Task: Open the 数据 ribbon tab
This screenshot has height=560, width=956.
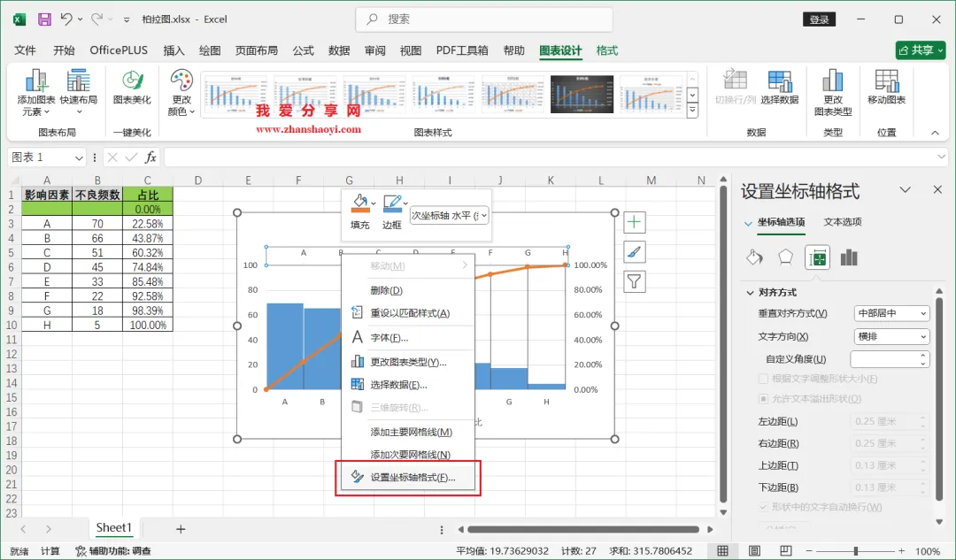Action: point(339,50)
